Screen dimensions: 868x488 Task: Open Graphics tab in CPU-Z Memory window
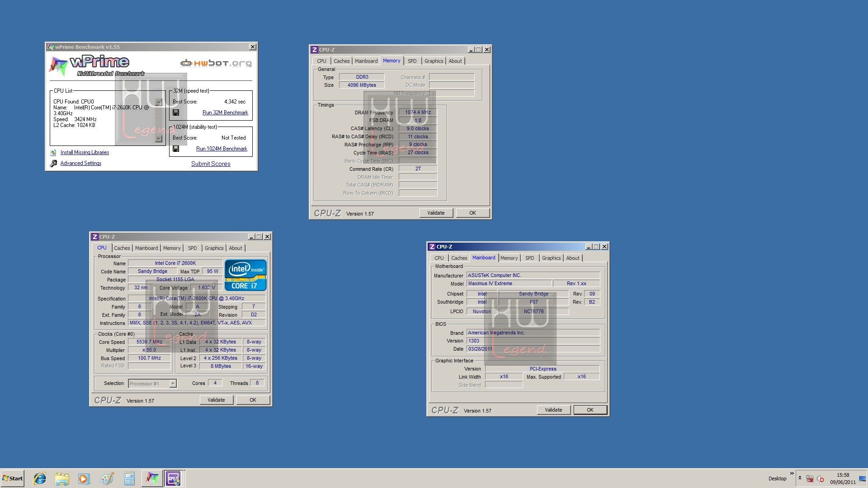coord(434,61)
